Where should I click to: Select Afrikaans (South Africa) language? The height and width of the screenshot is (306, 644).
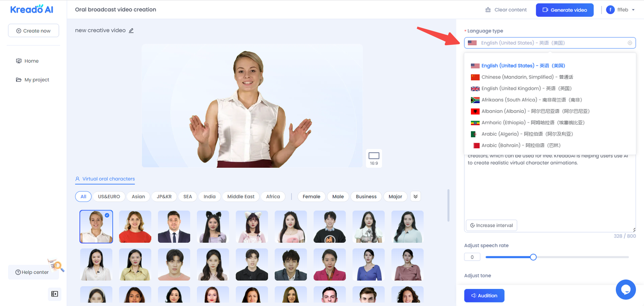click(x=550, y=100)
